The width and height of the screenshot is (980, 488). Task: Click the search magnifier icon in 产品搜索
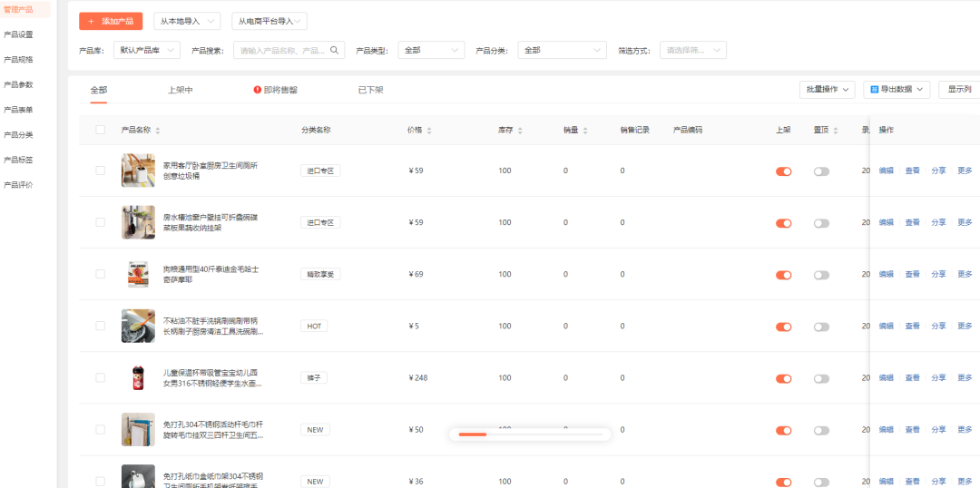pos(334,50)
